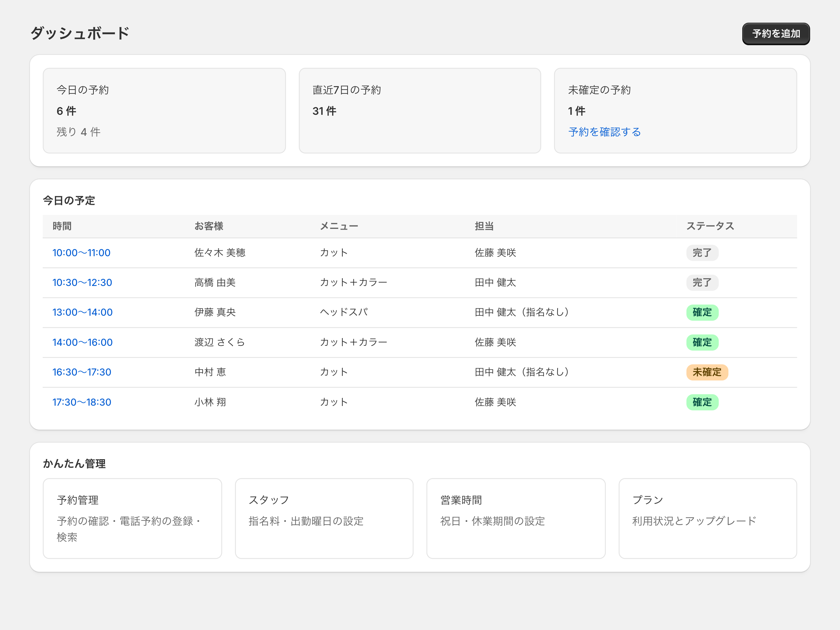Image resolution: width=840 pixels, height=630 pixels.
Task: Click the 確定 badge for 渡辺 さくら
Action: (702, 342)
